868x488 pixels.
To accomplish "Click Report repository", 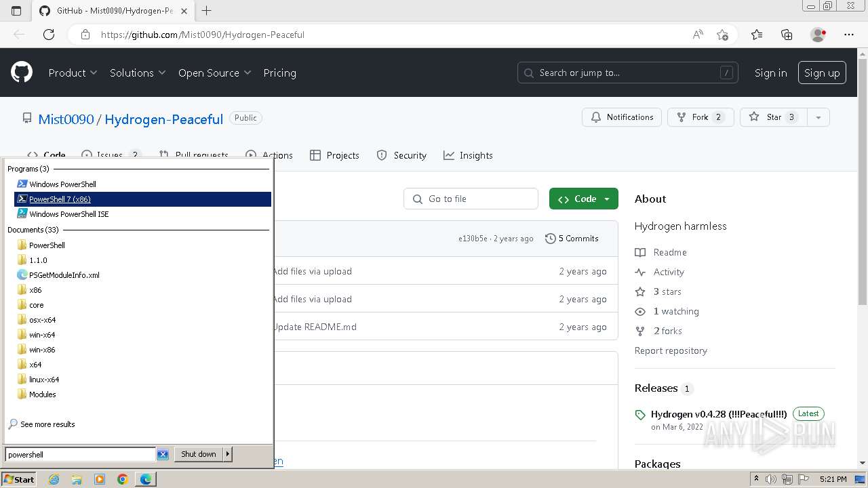I will click(x=671, y=350).
